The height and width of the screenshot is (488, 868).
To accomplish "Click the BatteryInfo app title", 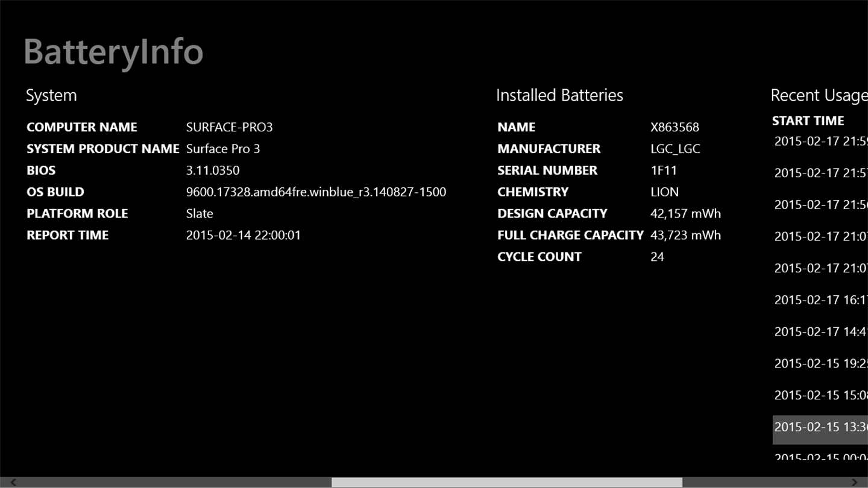I will (113, 52).
